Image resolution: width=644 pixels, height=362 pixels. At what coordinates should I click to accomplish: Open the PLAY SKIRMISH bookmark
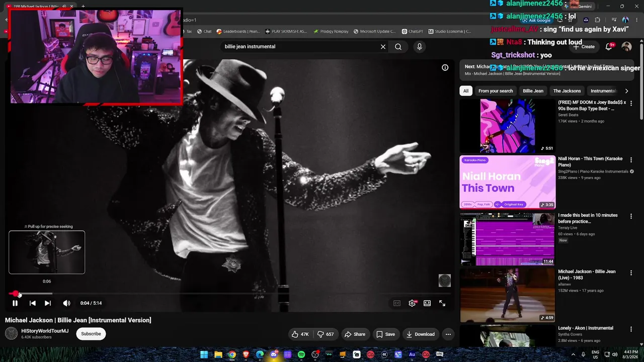pyautogui.click(x=286, y=31)
